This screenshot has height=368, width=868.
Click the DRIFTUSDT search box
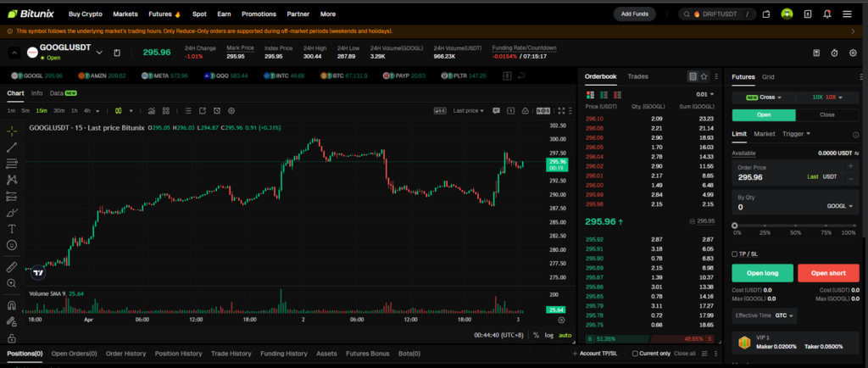pyautogui.click(x=716, y=14)
